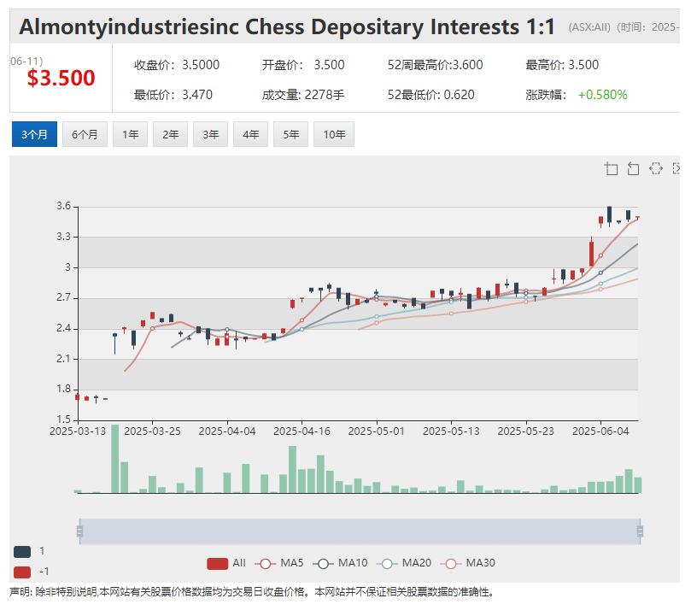Click the 1.8 y-axis price label
The width and height of the screenshot is (691, 616).
[63, 389]
